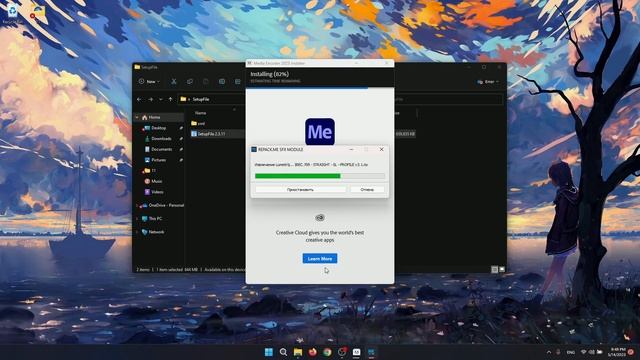Screen dimensions: 640x360
Task: Click the pause button in SFX dialog
Action: pos(300,189)
